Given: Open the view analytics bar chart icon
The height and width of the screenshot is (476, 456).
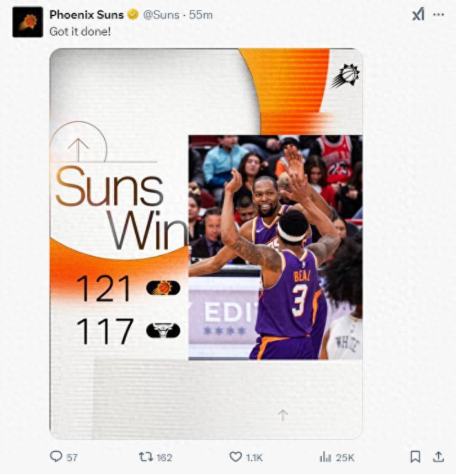Looking at the screenshot, I should pos(325,457).
